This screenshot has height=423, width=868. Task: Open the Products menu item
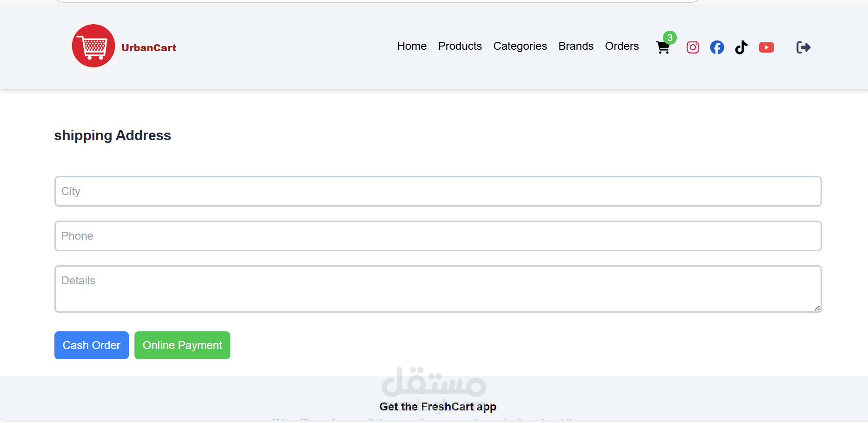pos(460,46)
